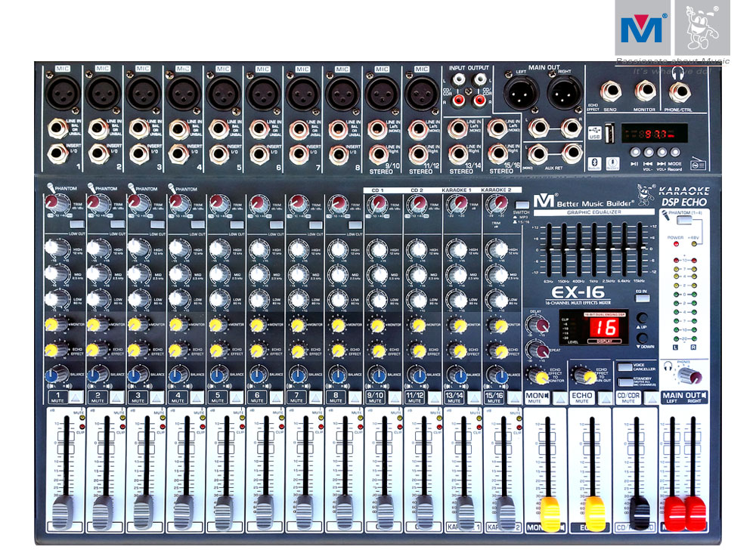Tap the microphone Record icon button

[x=612, y=163]
